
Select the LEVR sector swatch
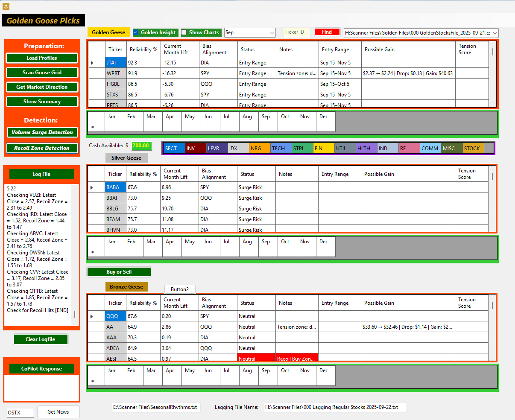point(217,149)
